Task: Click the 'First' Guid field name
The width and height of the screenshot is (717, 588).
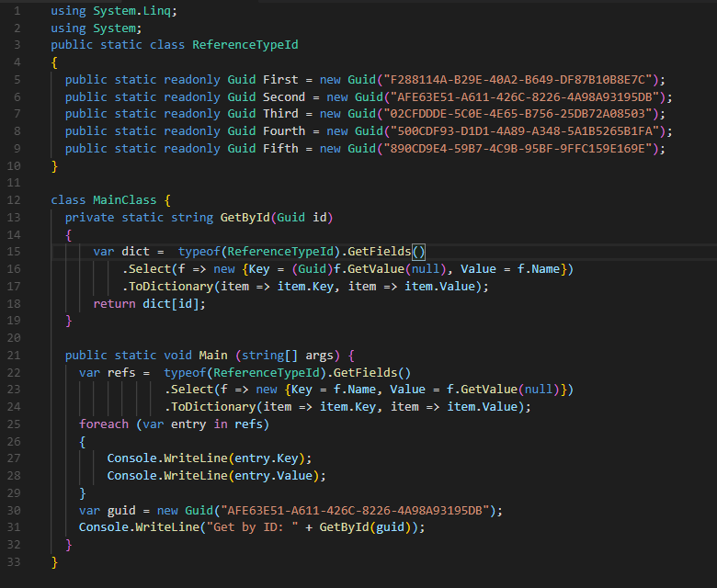Action: click(280, 80)
